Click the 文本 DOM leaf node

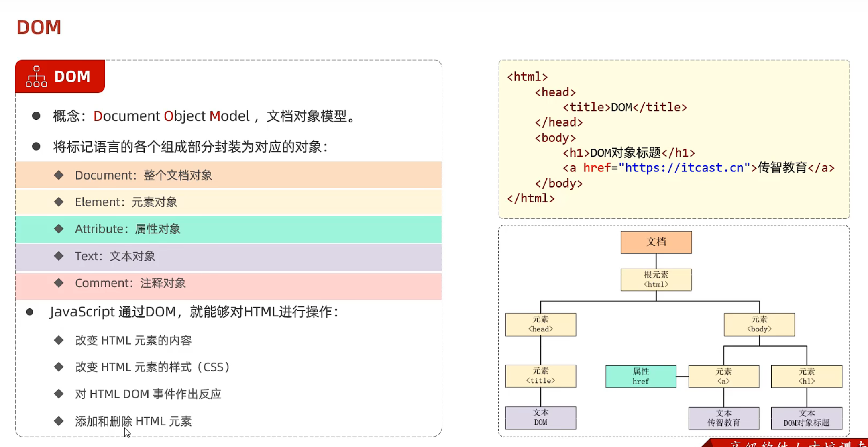[x=540, y=418]
